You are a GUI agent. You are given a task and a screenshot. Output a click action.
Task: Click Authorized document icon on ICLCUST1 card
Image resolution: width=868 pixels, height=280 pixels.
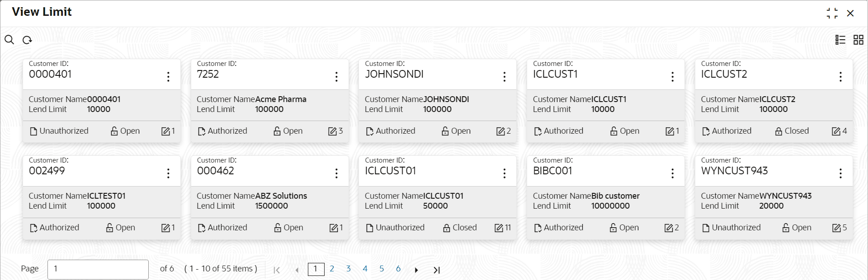538,131
